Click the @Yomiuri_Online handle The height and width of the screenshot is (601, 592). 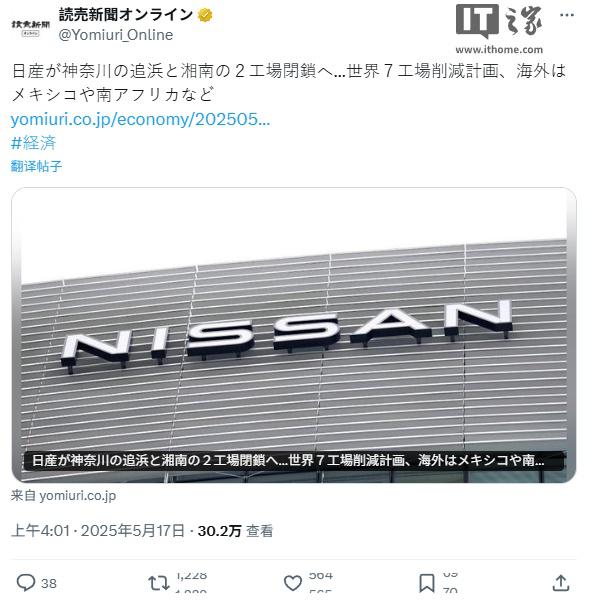tap(116, 35)
